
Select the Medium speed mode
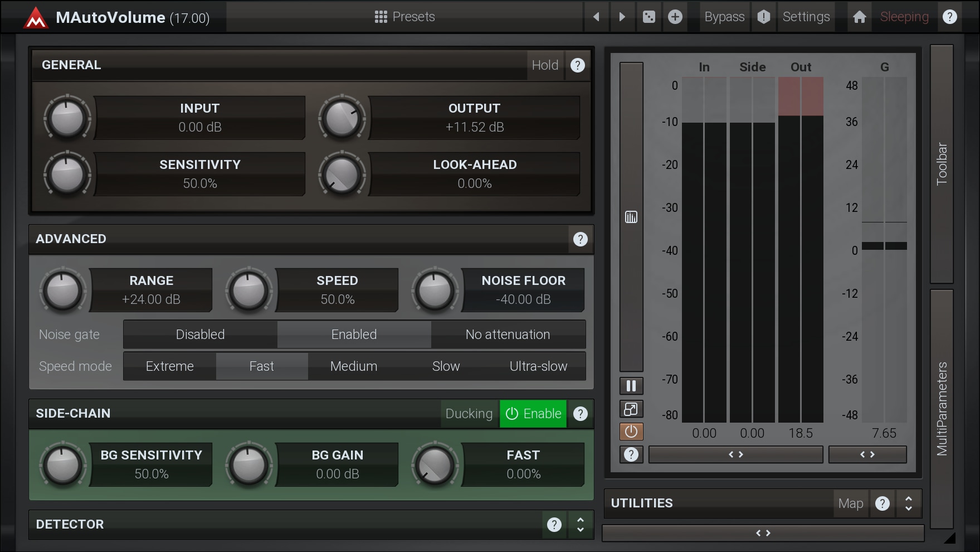coord(353,366)
